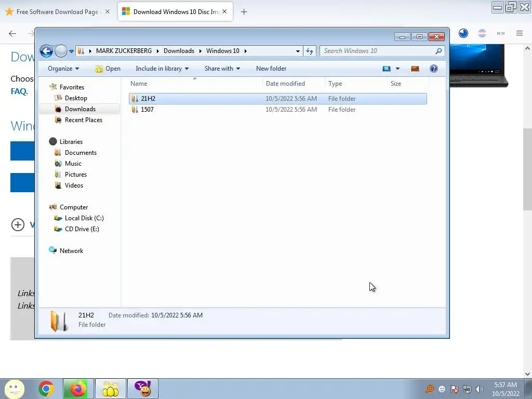Expand the address bar history dropdown
The height and width of the screenshot is (399, 532).
pos(298,51)
